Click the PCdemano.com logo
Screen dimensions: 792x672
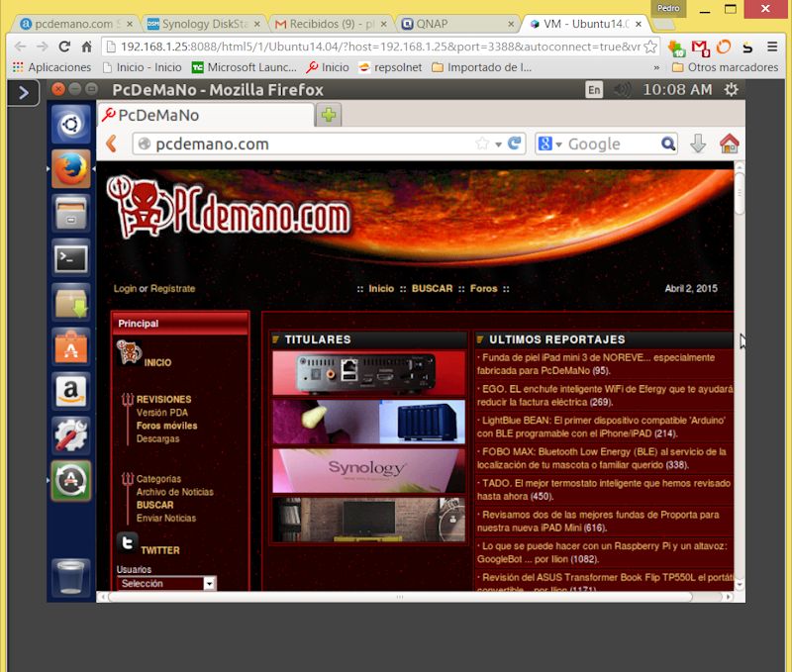[229, 208]
